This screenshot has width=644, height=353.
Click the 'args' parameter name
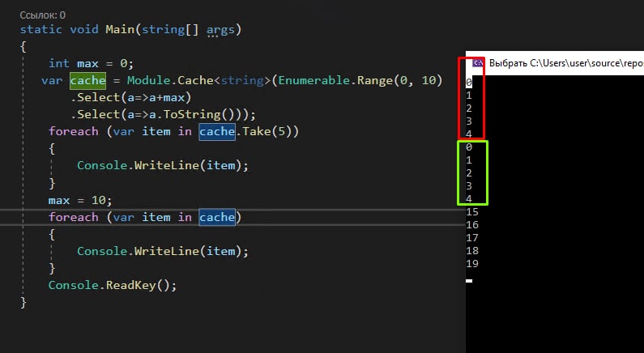point(220,30)
